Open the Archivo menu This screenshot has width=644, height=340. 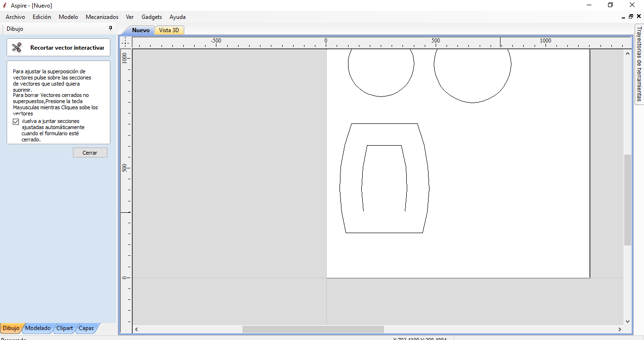pos(15,17)
